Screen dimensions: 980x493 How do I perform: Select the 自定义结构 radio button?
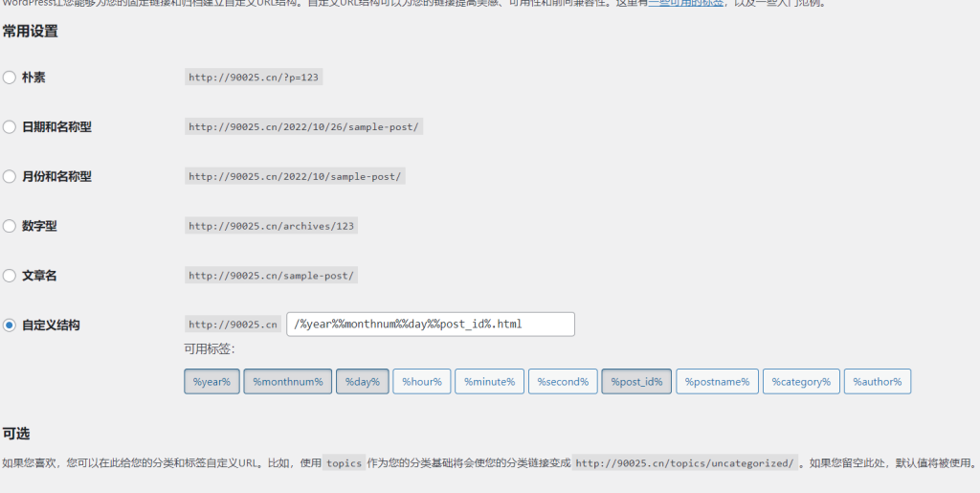[10, 325]
